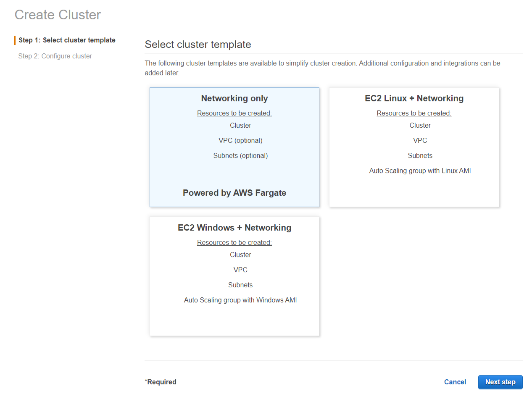Screen dimensions: 532x399
Task: Click 'Powered by AWS Fargate' text
Action: tap(234, 193)
